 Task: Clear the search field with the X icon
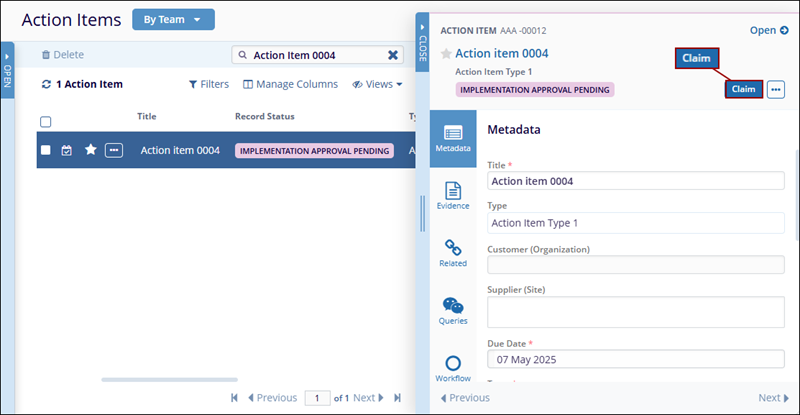(x=393, y=56)
